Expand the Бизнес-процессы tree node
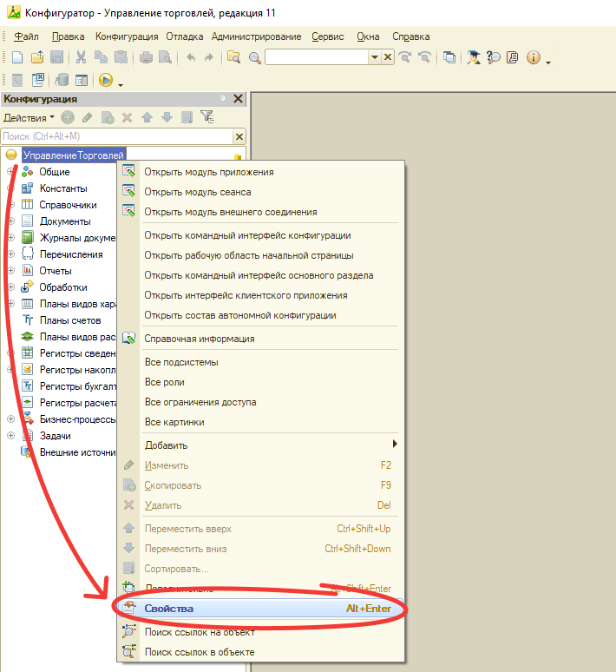Image resolution: width=616 pixels, height=672 pixels. 10,418
